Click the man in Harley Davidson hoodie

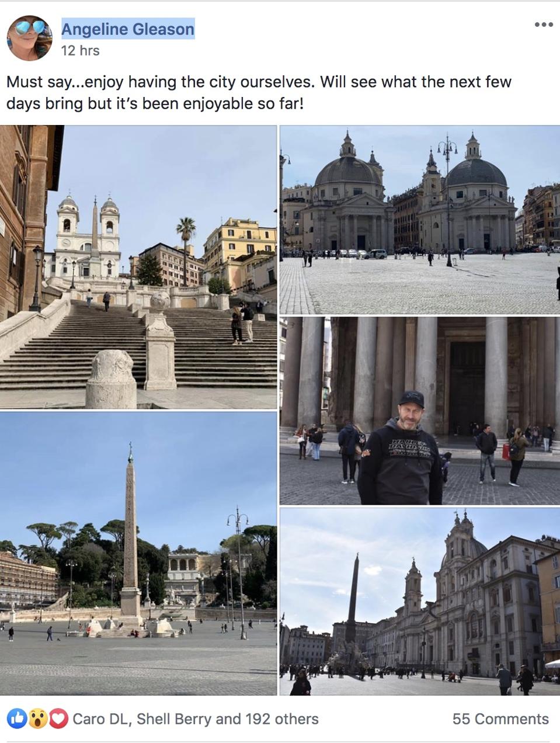tap(401, 449)
